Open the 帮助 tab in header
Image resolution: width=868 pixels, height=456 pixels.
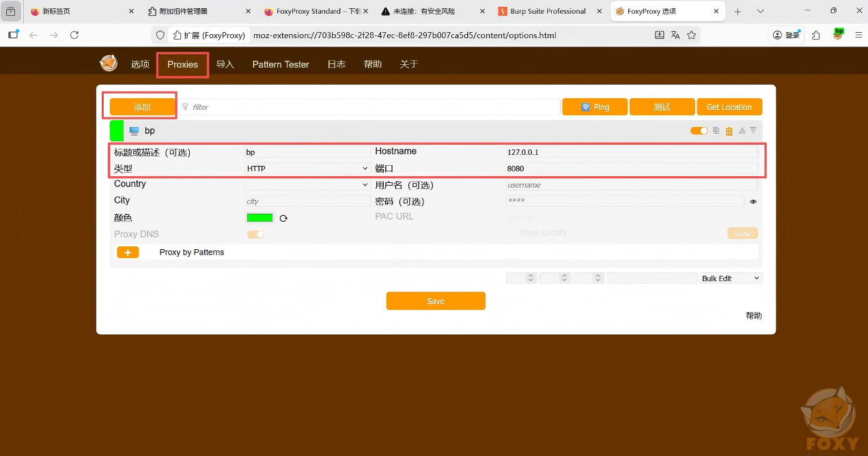click(x=372, y=64)
